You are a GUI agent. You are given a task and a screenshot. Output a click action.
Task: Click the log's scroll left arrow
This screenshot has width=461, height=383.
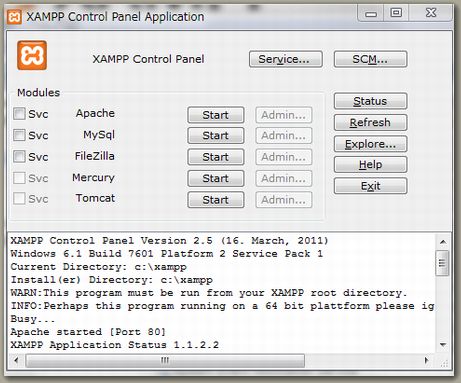(16, 360)
